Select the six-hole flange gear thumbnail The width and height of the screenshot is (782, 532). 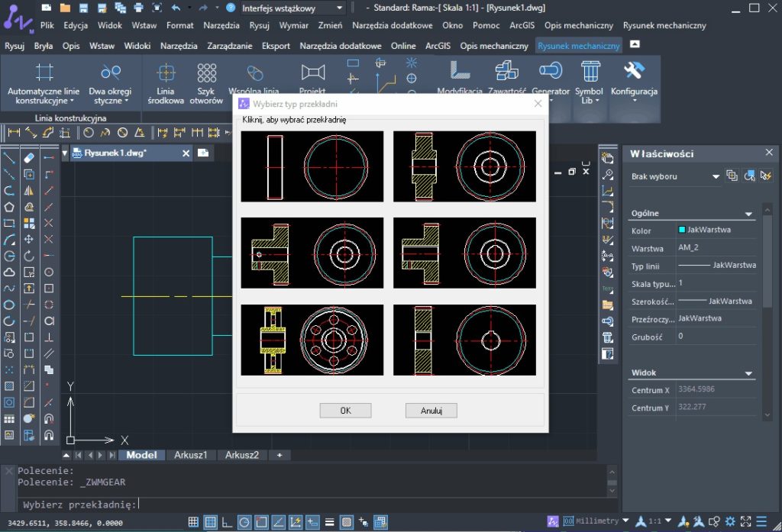[x=312, y=340]
